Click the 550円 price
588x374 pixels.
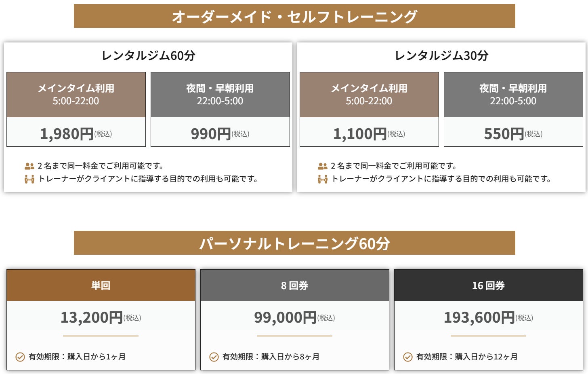(504, 134)
